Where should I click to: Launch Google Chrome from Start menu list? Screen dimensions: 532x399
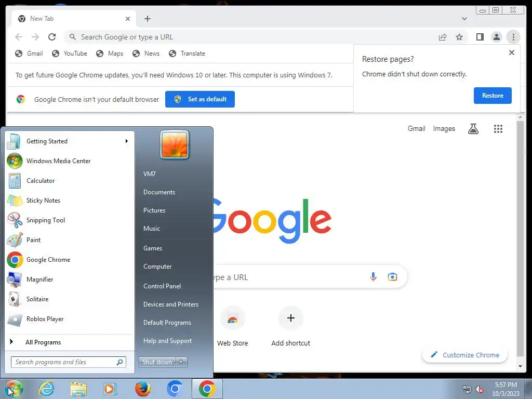pos(70,260)
